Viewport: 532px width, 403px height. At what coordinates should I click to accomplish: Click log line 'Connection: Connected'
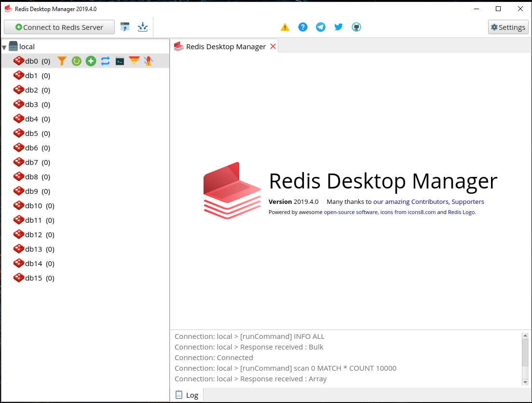pyautogui.click(x=214, y=358)
